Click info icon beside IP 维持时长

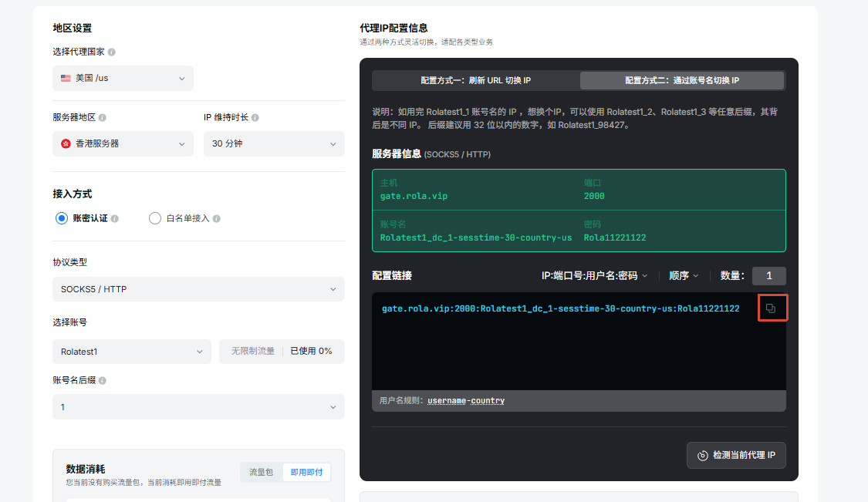255,117
